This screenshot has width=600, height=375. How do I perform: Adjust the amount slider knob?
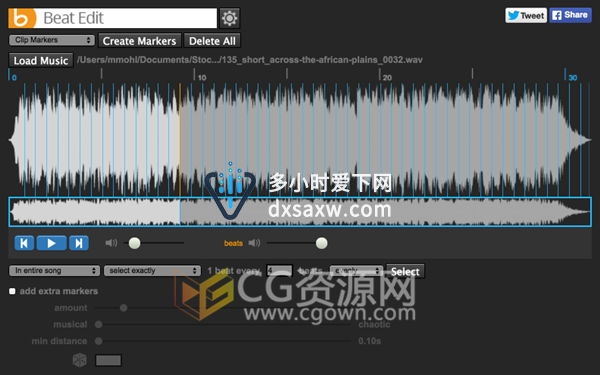[123, 308]
